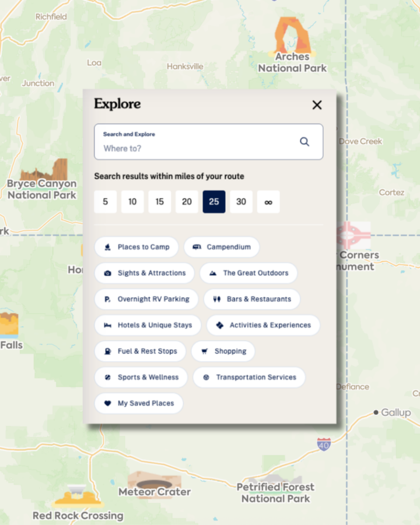Click the Junction town label
The image size is (420, 525).
38,83
